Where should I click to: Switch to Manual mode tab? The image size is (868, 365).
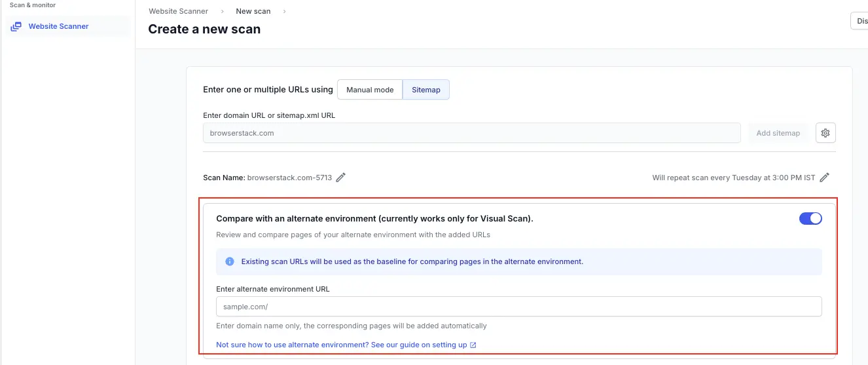pos(370,90)
